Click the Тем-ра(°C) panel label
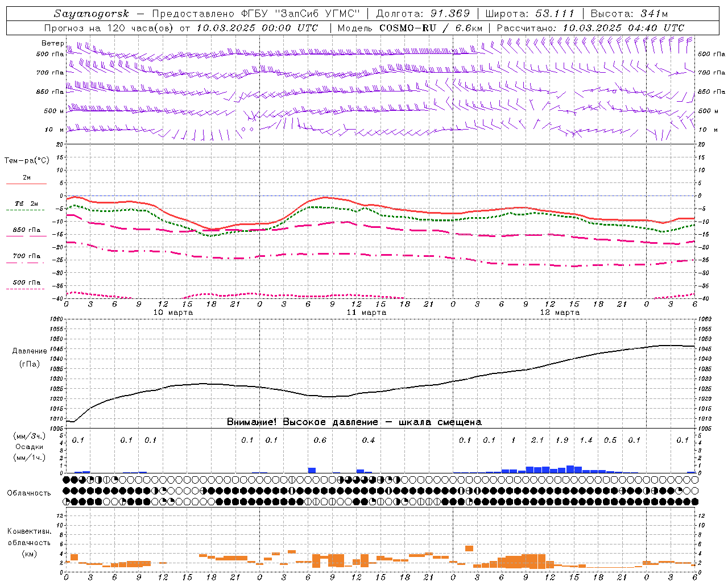Viewport: 728px width, 582px height. (x=27, y=161)
